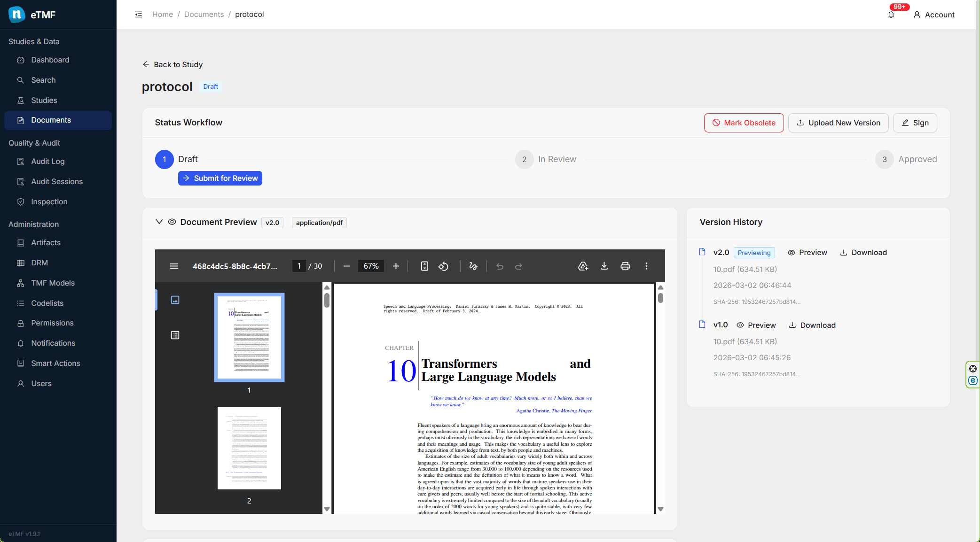The height and width of the screenshot is (542, 980).
Task: Select the Draft workflow step 1
Action: [165, 160]
